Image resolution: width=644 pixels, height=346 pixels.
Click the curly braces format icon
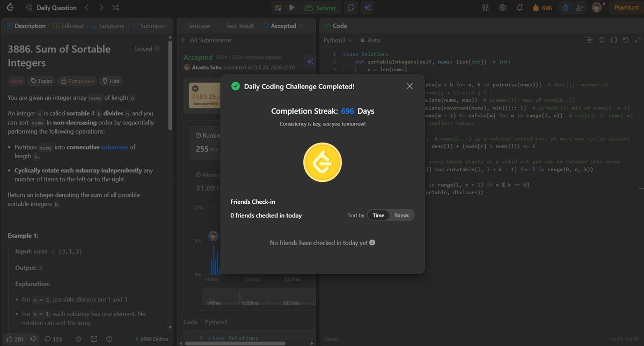pos(614,40)
